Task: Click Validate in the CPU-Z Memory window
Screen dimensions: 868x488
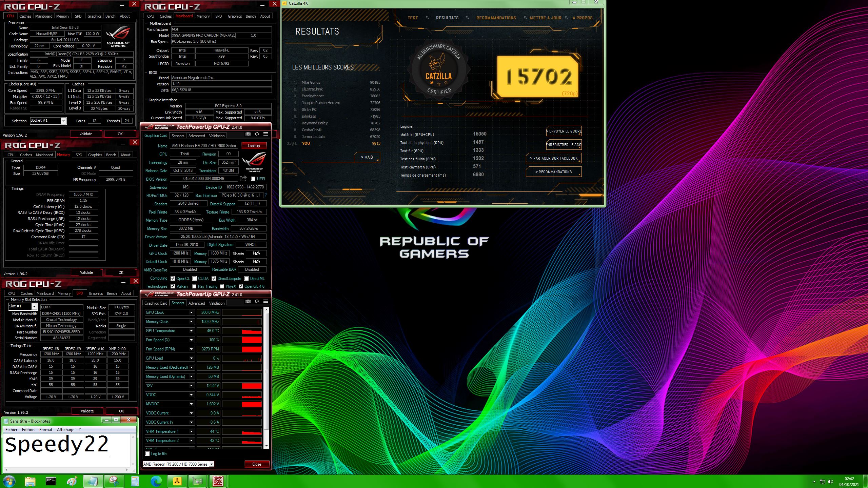Action: (x=86, y=272)
